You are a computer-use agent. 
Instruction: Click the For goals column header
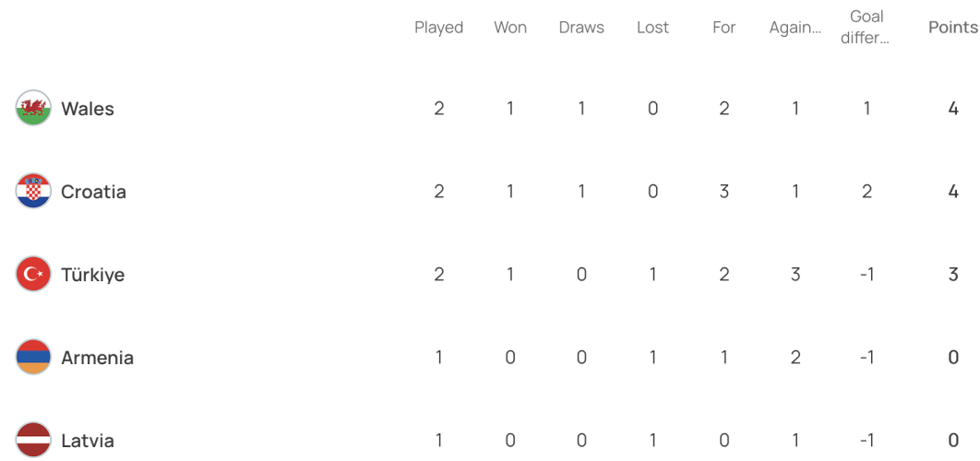[x=723, y=28]
